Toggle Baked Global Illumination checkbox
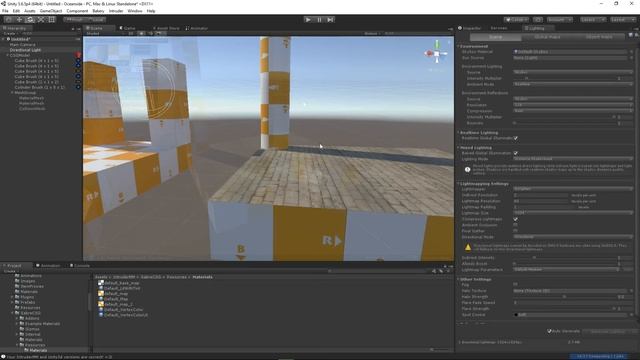Viewport: 640px width, 360px height. (x=516, y=153)
